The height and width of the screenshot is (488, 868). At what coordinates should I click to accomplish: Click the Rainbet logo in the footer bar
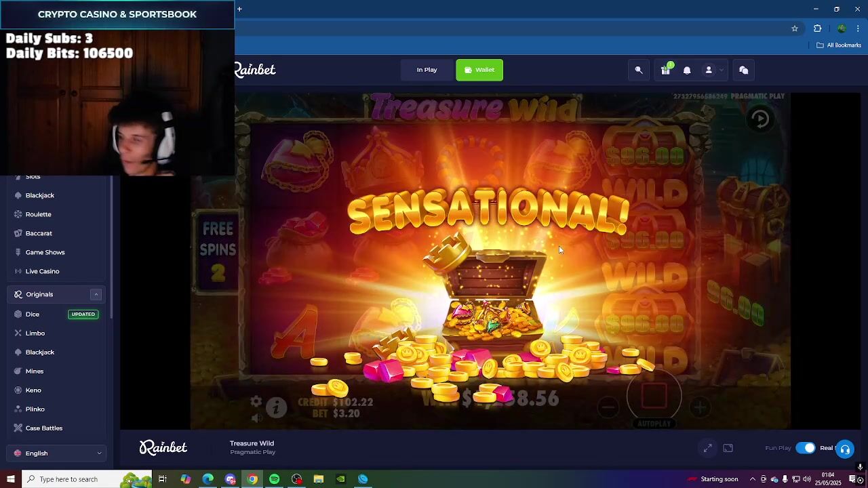tap(163, 447)
